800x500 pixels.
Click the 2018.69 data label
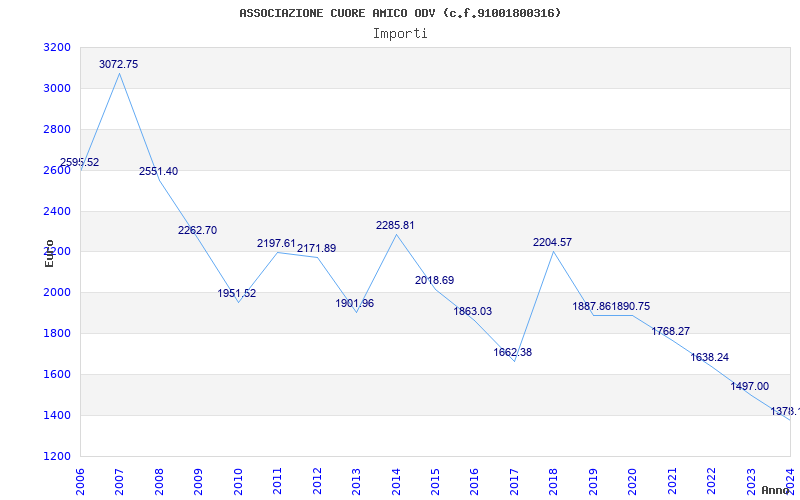tap(434, 280)
